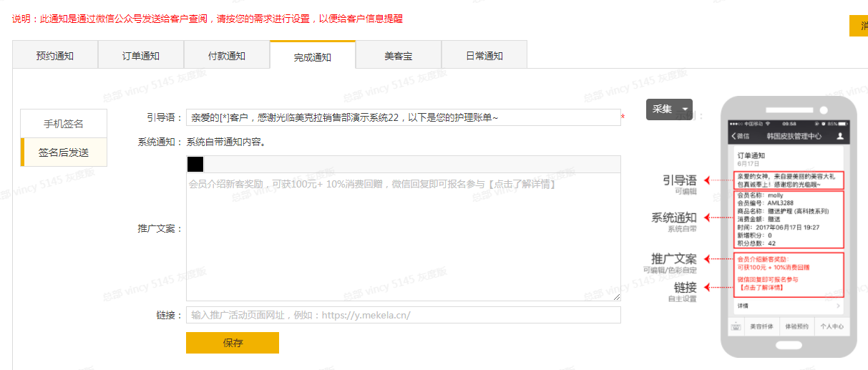The width and height of the screenshot is (868, 370).
Task: Tap 个人中心 in phone bottom menu
Action: (x=832, y=326)
